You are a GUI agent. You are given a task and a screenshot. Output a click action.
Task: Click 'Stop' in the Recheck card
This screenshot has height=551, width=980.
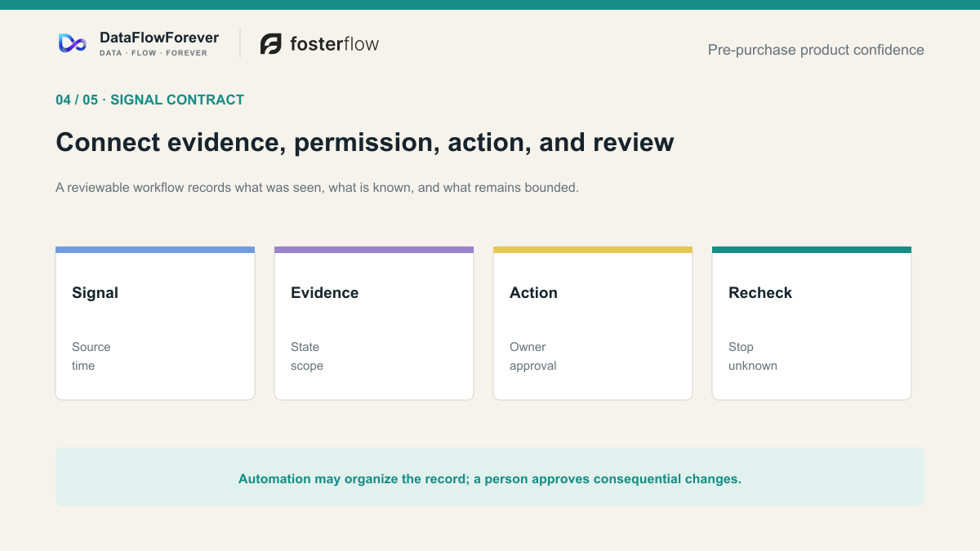click(x=741, y=347)
